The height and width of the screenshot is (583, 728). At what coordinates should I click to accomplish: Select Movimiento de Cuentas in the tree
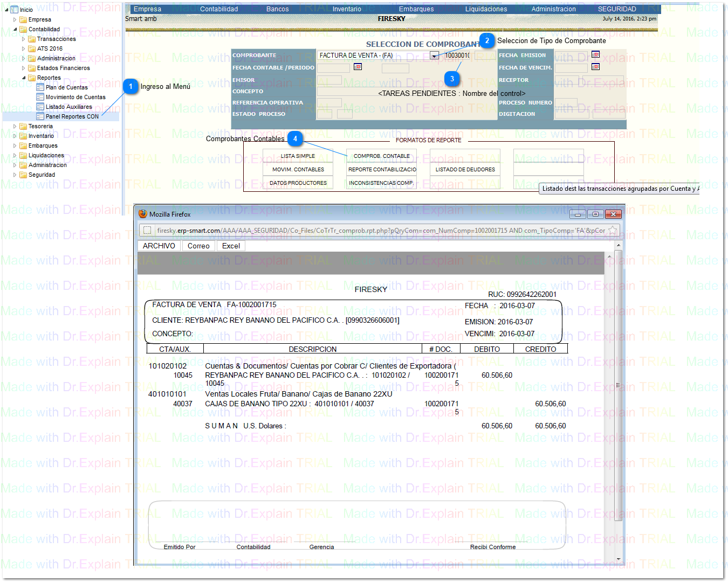coord(75,98)
